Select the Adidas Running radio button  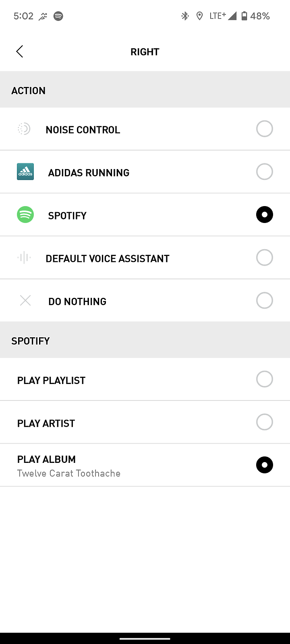click(x=265, y=171)
